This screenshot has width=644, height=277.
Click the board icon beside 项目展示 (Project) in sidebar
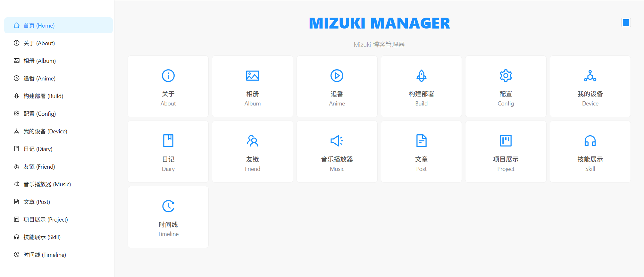[x=17, y=219]
